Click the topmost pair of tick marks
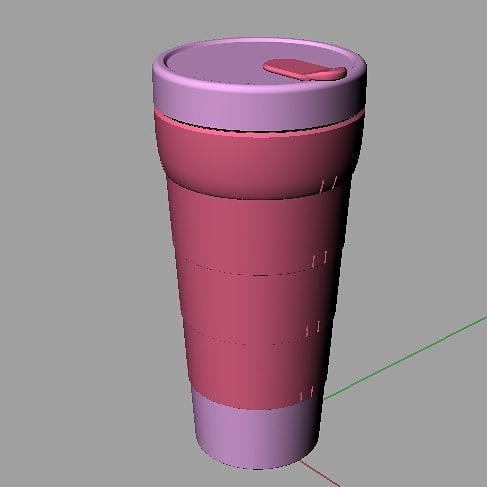487x487 pixels. [x=329, y=184]
